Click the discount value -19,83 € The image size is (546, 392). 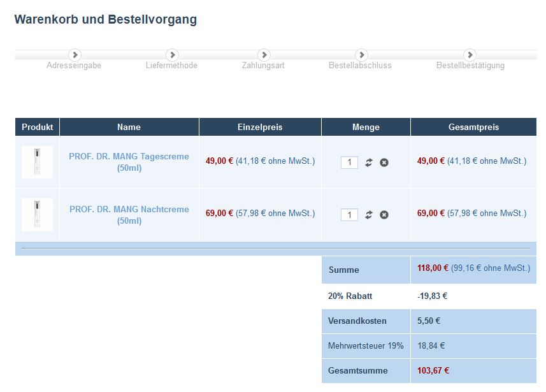click(432, 296)
